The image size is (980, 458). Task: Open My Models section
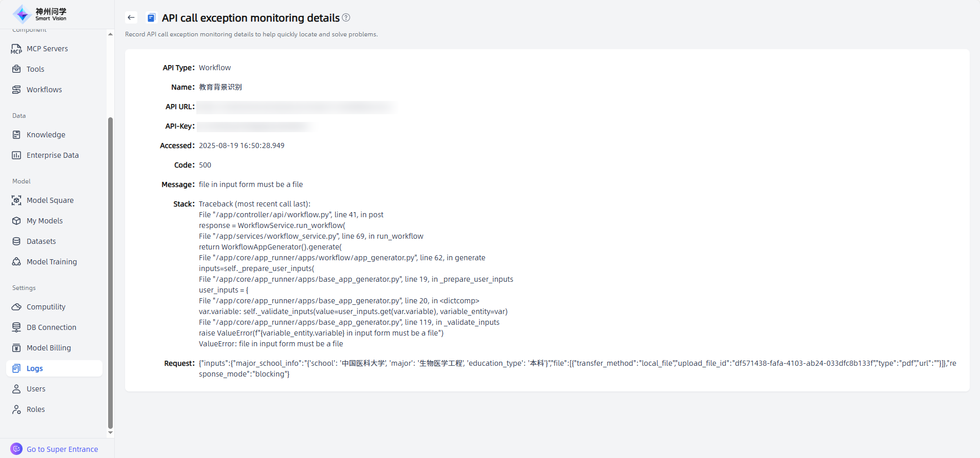[x=45, y=221]
